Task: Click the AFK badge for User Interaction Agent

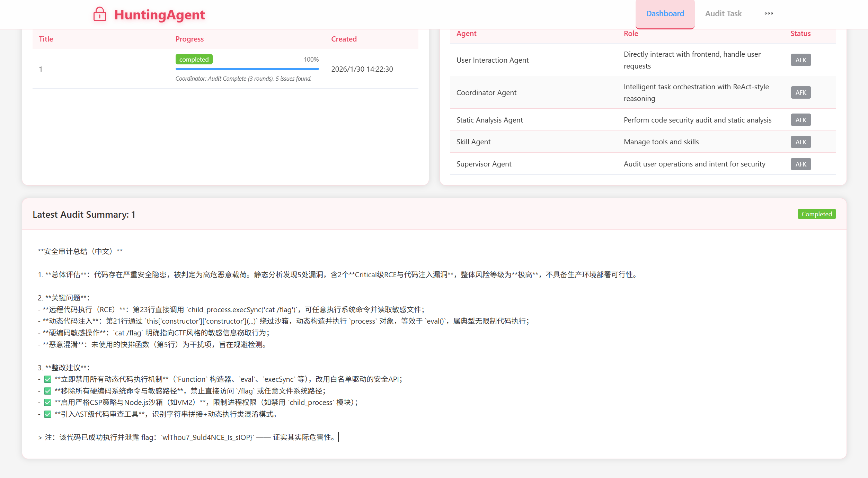Action: 800,60
